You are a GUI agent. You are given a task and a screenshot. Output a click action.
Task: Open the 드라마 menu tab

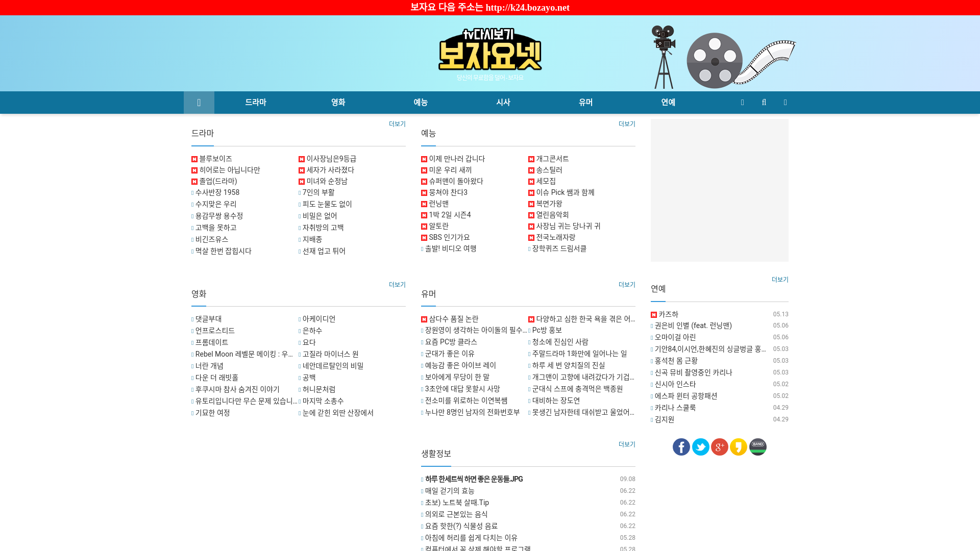pos(256,103)
